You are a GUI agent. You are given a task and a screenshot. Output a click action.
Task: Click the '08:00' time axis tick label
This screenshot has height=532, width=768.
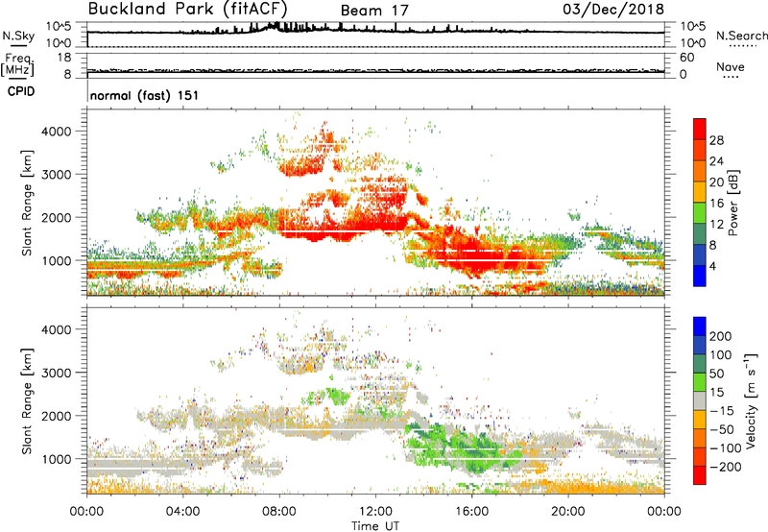coord(279,512)
